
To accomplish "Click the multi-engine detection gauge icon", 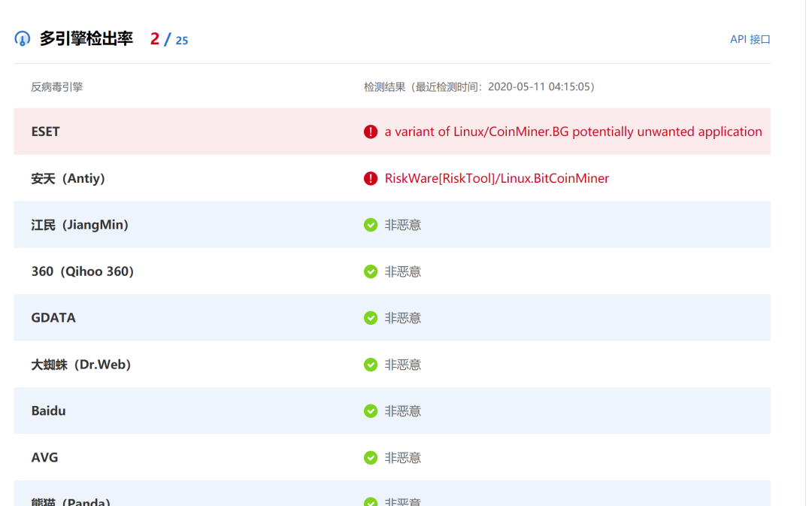I will tap(23, 39).
